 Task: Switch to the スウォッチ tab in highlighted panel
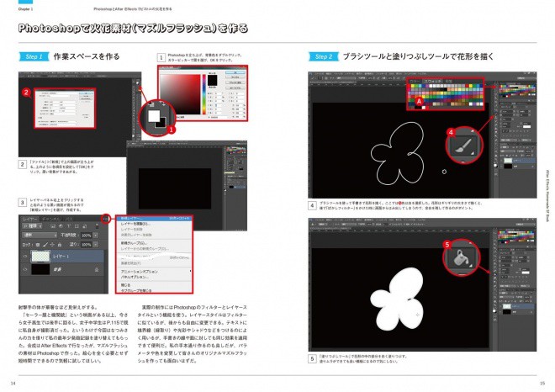(x=433, y=81)
